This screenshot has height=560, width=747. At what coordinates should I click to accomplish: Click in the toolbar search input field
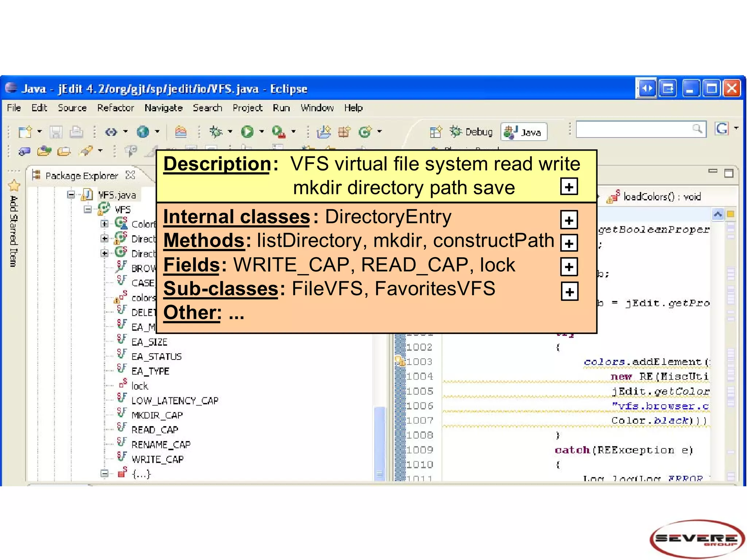(641, 129)
